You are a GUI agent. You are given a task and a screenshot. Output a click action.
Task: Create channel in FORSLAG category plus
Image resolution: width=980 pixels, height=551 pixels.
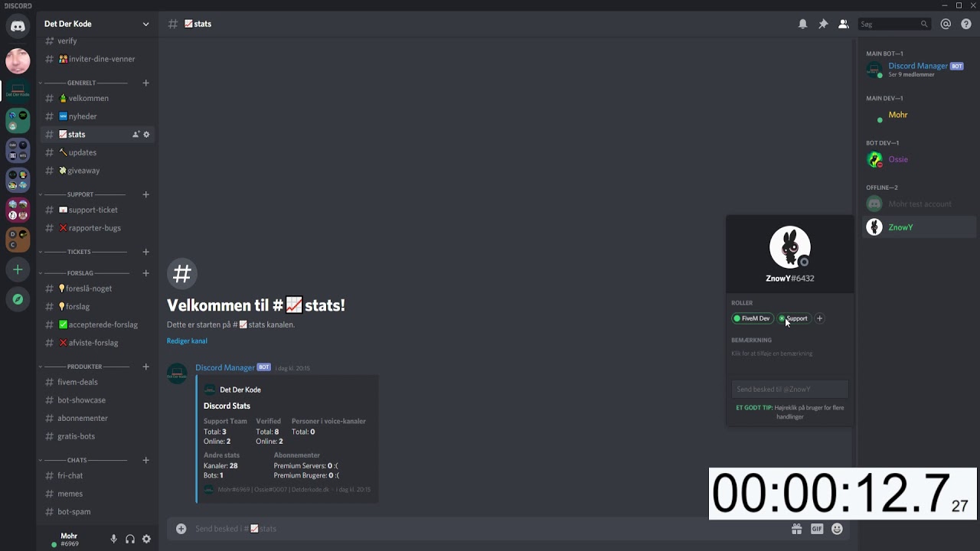[x=145, y=273]
